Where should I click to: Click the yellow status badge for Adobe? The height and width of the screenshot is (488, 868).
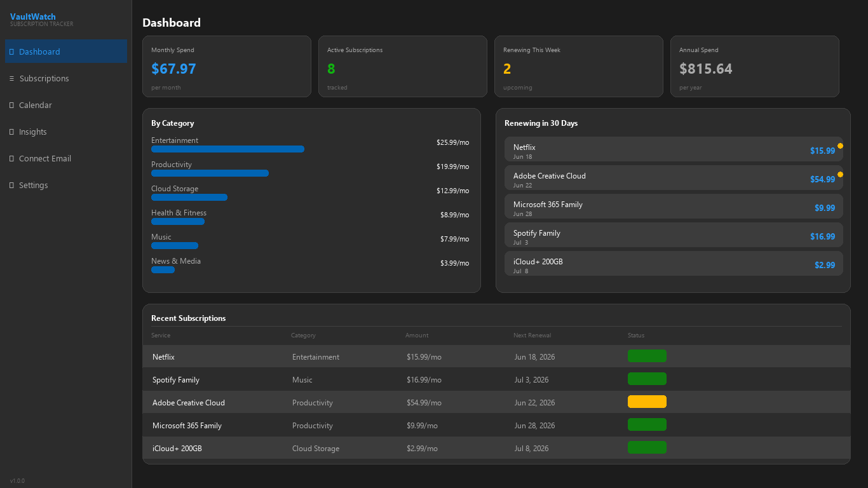647,402
